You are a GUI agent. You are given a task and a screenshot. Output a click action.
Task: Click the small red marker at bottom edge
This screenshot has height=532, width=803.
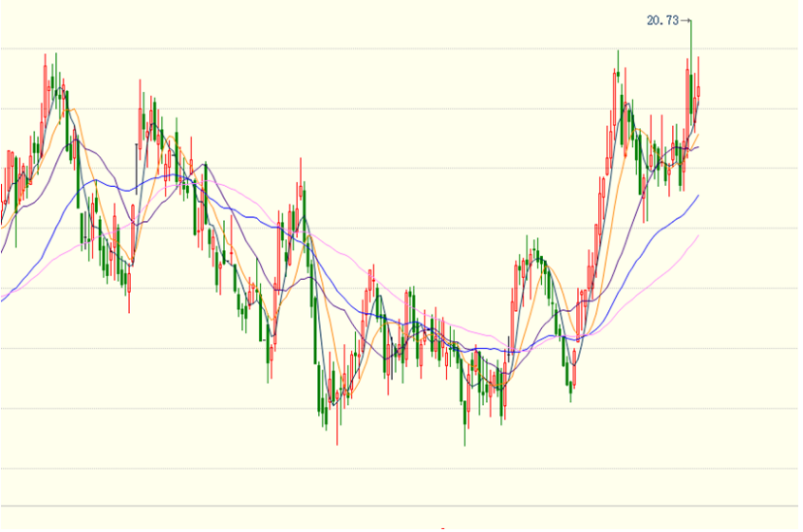(442, 527)
